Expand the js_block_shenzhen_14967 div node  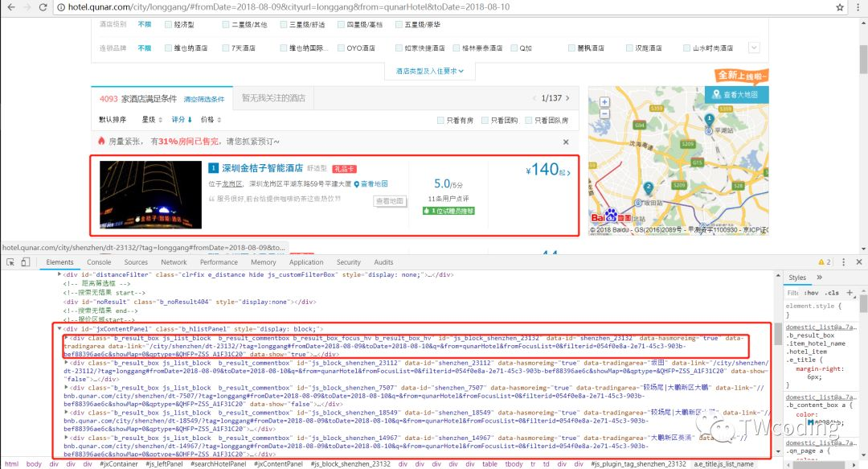tap(67, 438)
